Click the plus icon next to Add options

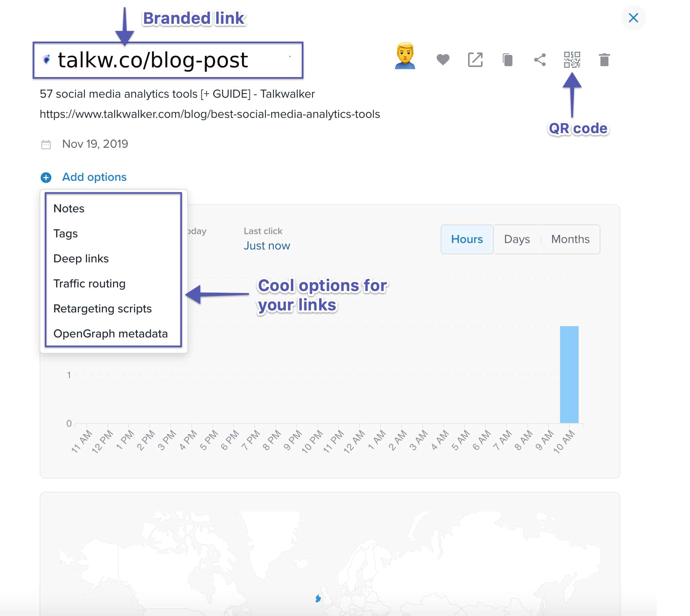pyautogui.click(x=46, y=177)
